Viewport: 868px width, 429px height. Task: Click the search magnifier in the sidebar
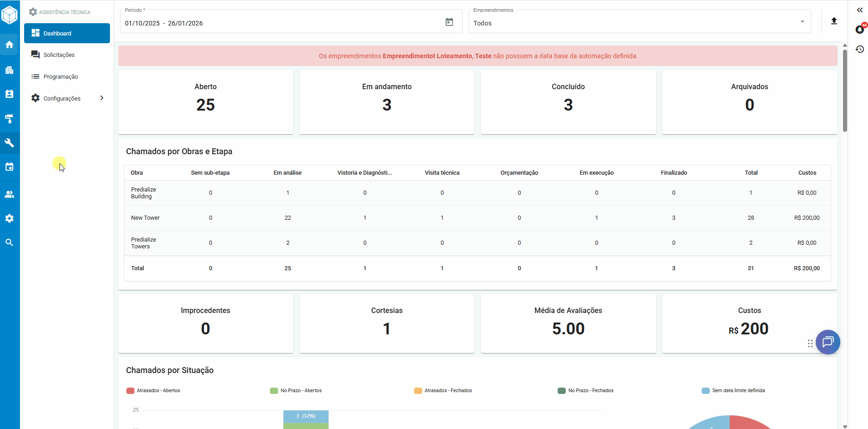[x=9, y=242]
